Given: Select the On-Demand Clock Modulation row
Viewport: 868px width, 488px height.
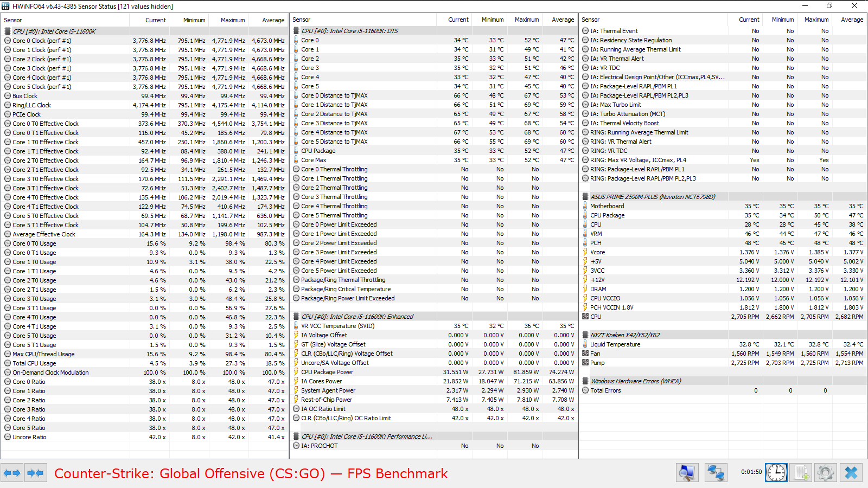Looking at the screenshot, I should (144, 373).
